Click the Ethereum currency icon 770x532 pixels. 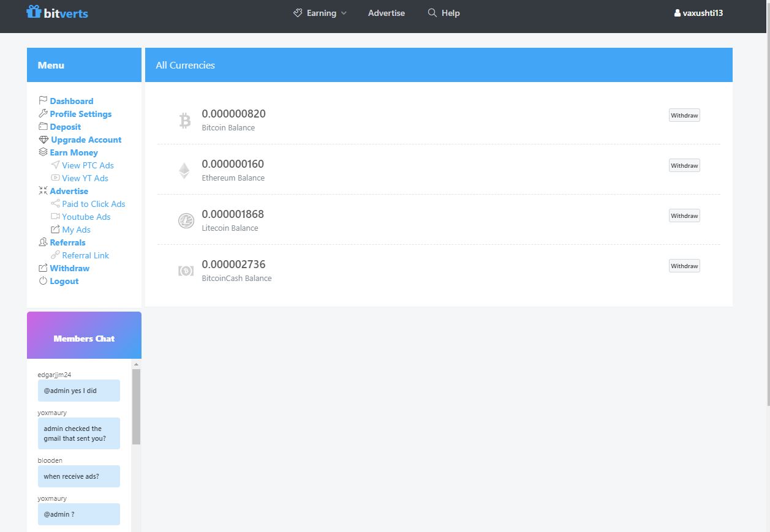tap(184, 171)
